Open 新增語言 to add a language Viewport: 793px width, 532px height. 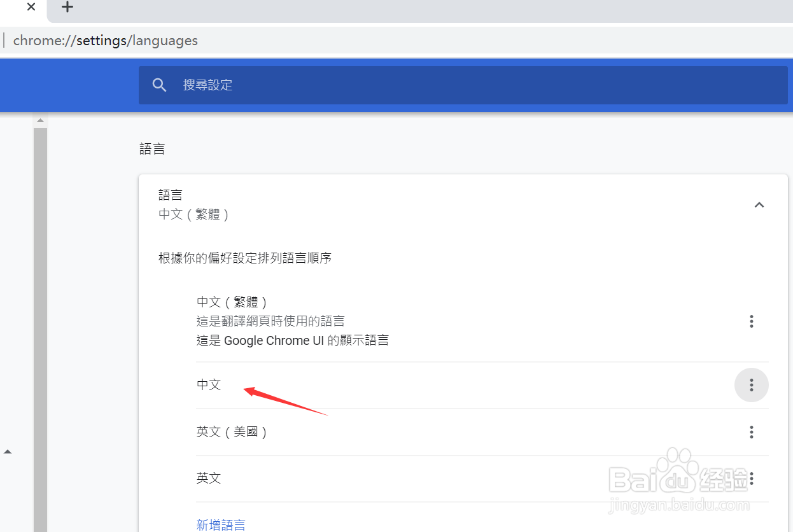click(221, 524)
